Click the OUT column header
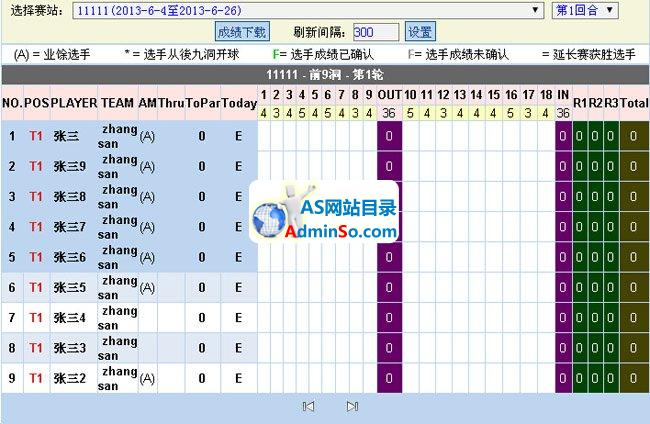Image resolution: width=650 pixels, height=424 pixels. click(389, 95)
